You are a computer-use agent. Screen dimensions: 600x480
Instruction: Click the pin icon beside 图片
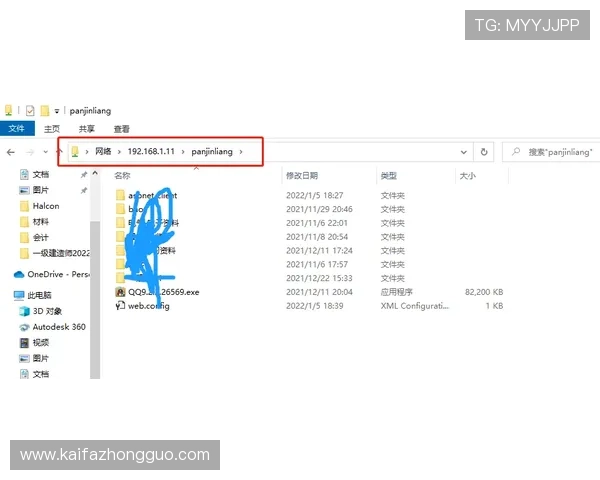coord(83,190)
